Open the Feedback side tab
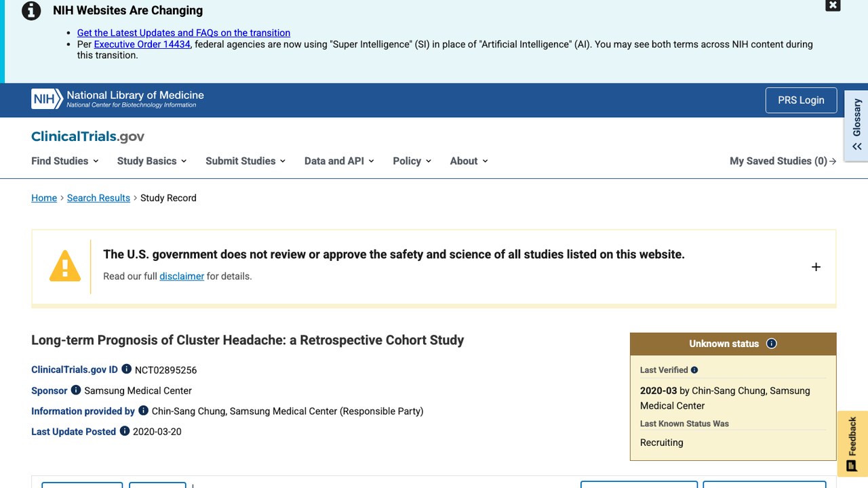 click(x=852, y=444)
